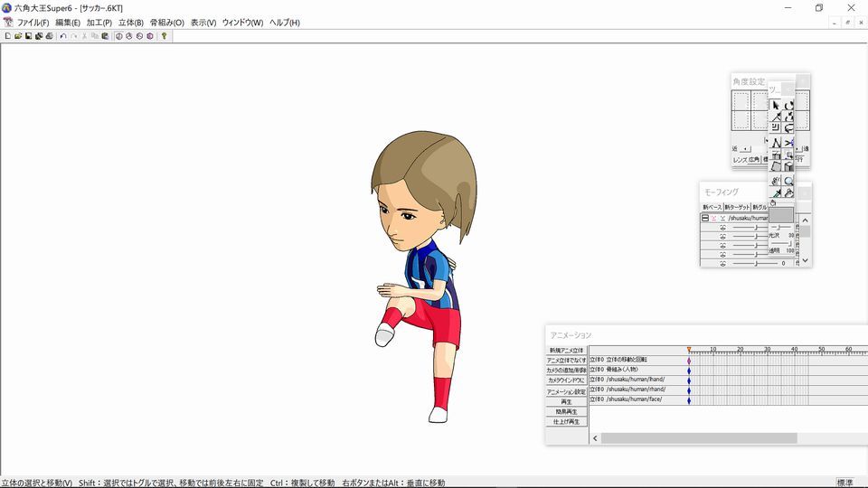Click the 標準 status bar indicator
868x488 pixels.
point(844,483)
